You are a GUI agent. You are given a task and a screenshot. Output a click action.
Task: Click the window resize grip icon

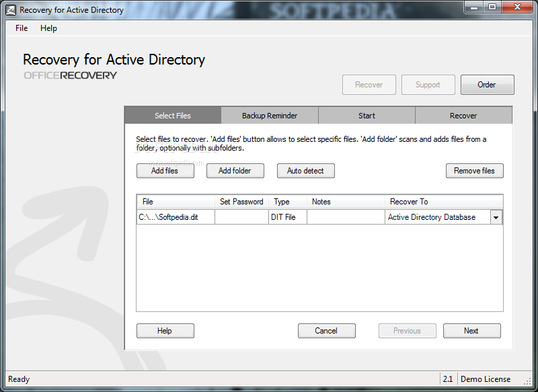(x=527, y=381)
